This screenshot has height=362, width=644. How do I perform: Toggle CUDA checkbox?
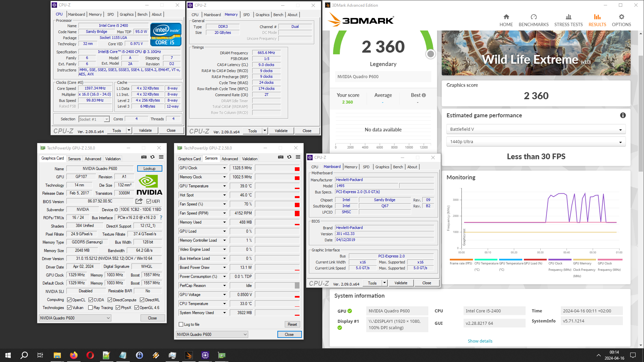(91, 300)
